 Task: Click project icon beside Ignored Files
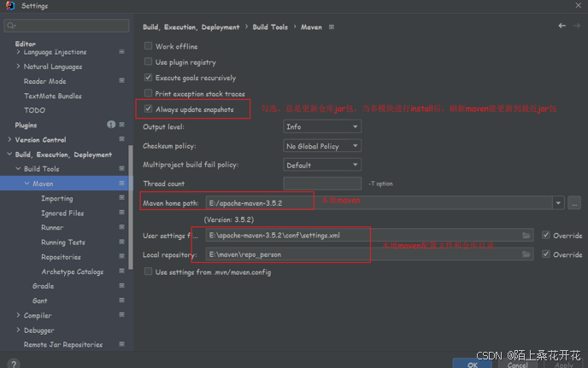(122, 213)
